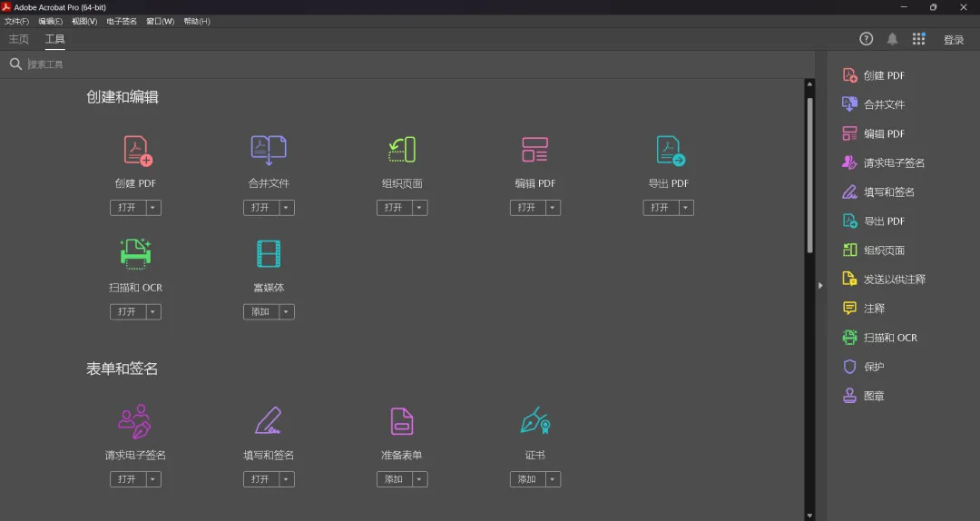Click 打开 button under 填写和签名
This screenshot has height=521, width=980.
point(260,479)
